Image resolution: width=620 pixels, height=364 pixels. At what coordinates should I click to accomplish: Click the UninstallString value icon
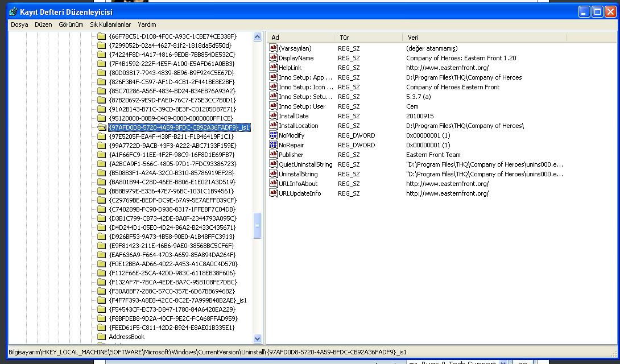click(x=273, y=174)
